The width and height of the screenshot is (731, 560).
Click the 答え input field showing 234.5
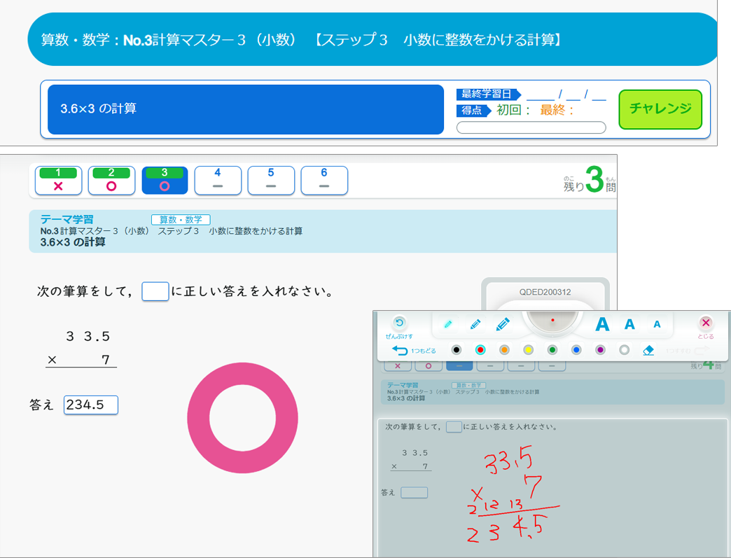click(91, 405)
